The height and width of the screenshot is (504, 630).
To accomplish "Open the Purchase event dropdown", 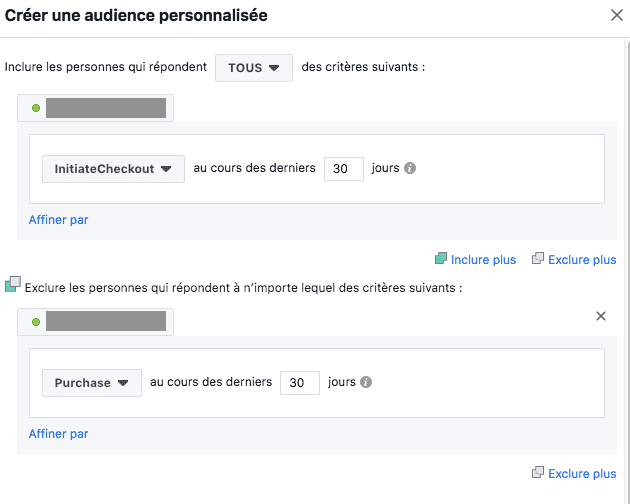I will (91, 383).
